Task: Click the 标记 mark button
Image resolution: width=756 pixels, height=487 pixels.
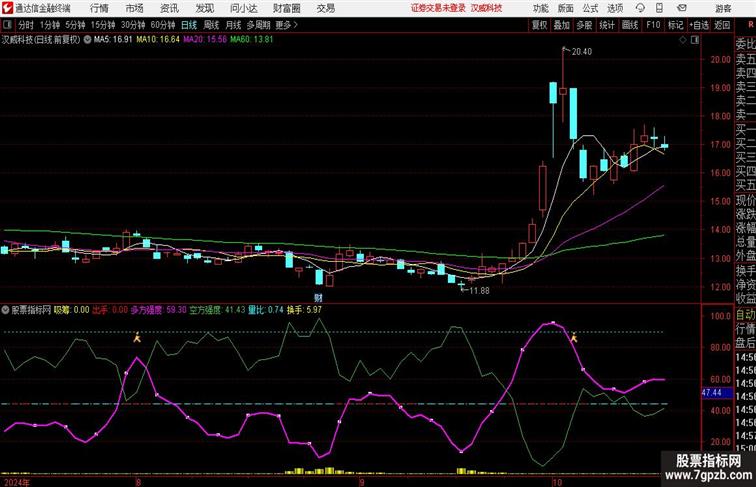Action: [675, 25]
